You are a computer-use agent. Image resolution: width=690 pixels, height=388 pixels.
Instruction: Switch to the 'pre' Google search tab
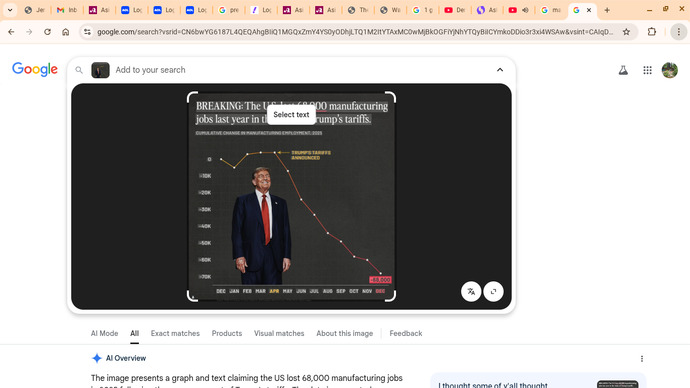coord(229,10)
